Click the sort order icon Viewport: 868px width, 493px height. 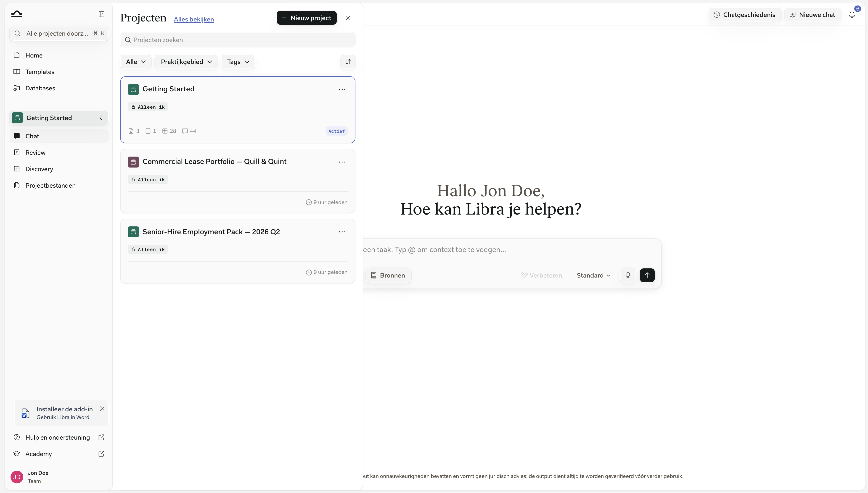[348, 62]
